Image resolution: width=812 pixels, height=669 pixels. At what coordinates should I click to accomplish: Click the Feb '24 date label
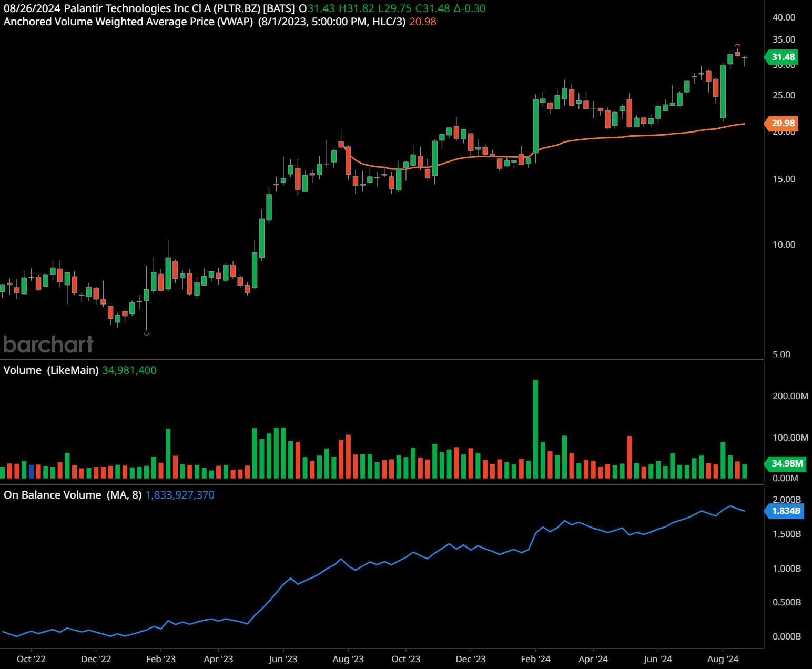535,659
